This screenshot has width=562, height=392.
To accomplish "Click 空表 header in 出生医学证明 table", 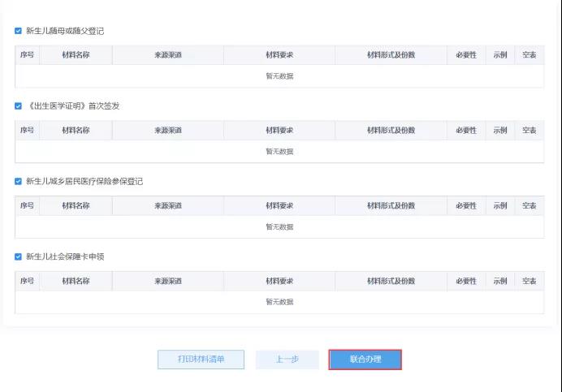I will 530,130.
